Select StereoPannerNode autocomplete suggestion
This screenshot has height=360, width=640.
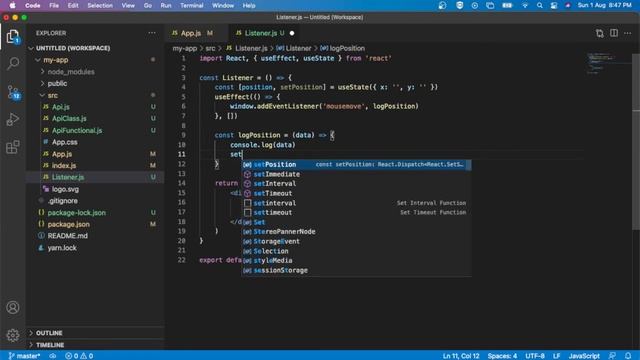pos(356,232)
